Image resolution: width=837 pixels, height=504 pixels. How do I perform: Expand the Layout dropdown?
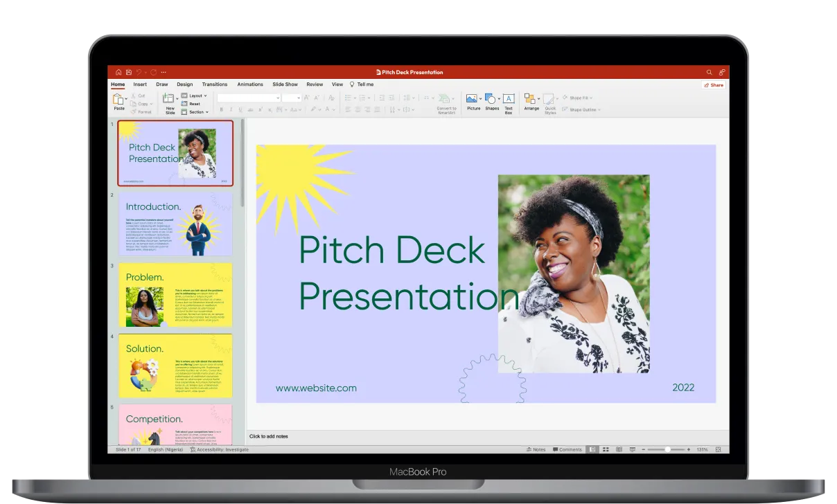pos(194,96)
